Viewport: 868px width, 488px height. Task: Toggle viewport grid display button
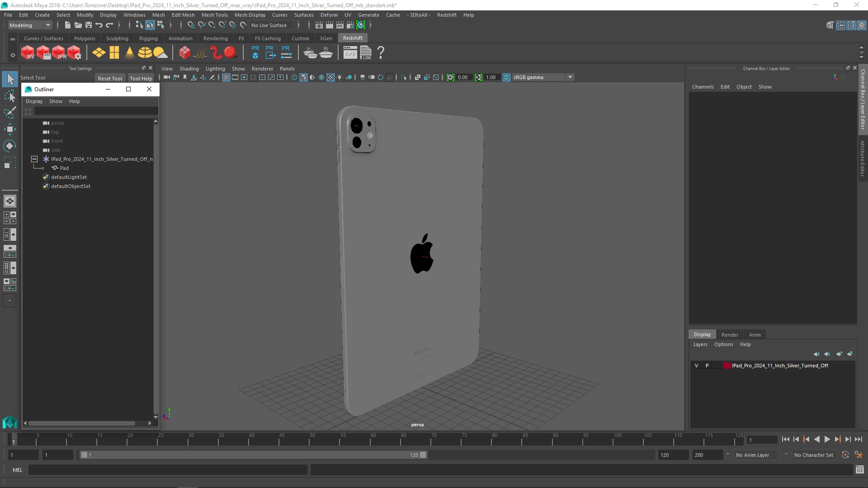point(226,77)
